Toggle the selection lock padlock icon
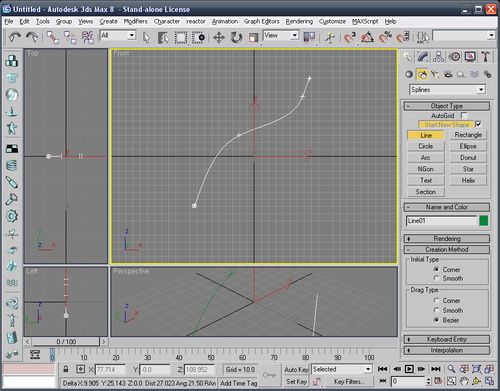Viewport: 500px width, 391px height. click(66, 369)
